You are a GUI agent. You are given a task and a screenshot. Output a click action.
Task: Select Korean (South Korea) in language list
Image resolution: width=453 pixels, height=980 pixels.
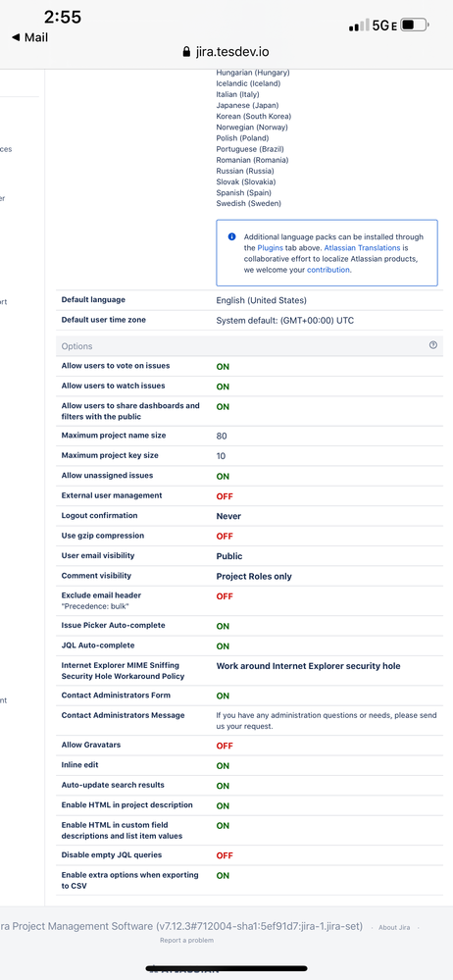point(254,116)
